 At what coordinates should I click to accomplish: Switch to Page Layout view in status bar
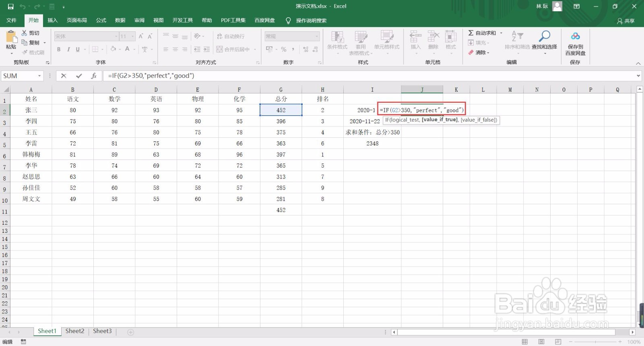541,342
